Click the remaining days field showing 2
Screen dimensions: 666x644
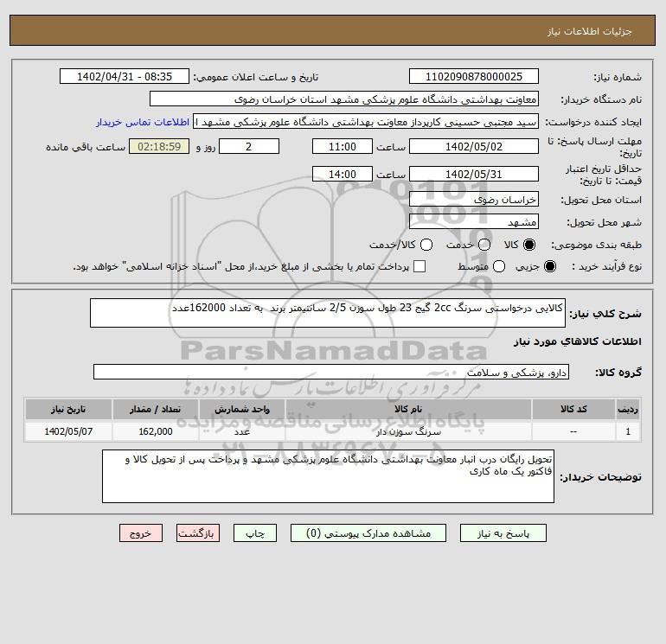(249, 146)
